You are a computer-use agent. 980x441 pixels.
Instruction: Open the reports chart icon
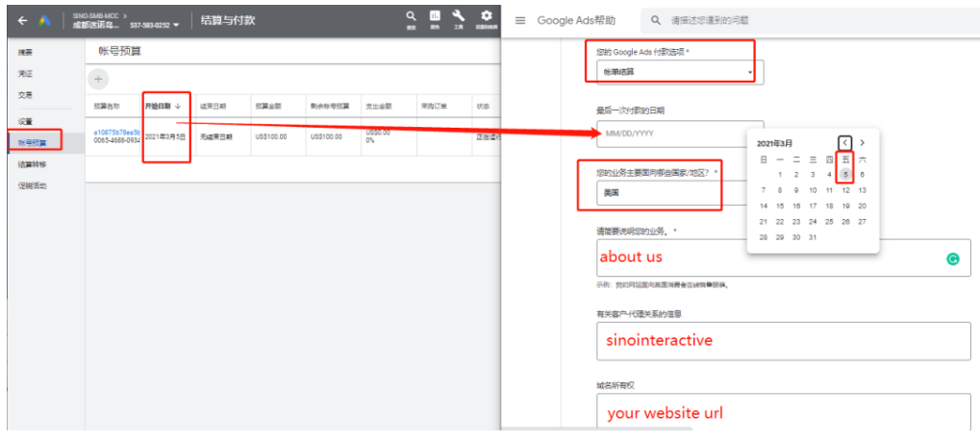coord(435,17)
